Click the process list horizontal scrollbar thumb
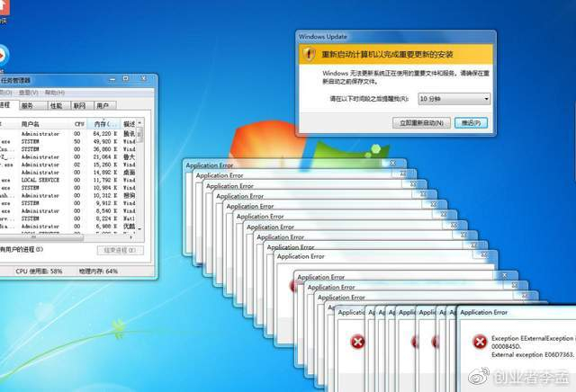 click(x=40, y=238)
